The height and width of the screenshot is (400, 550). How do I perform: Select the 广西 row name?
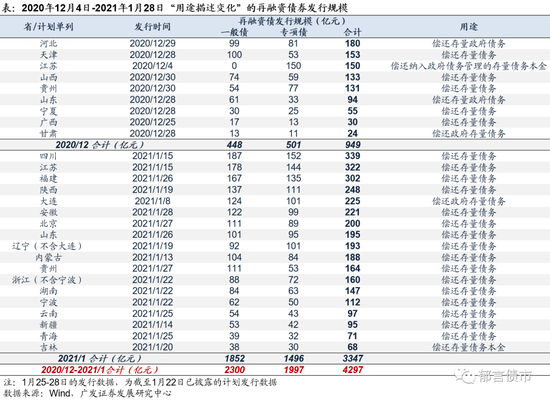[x=48, y=122]
